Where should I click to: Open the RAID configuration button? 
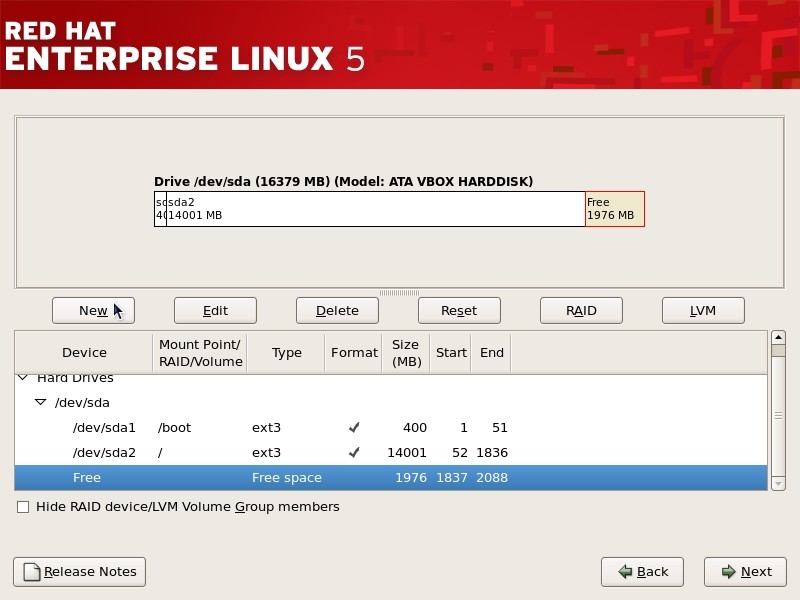pyautogui.click(x=581, y=311)
